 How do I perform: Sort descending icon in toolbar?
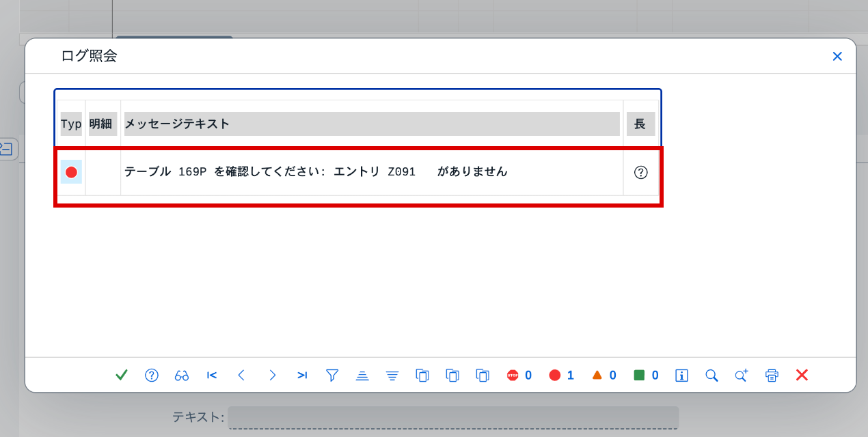(392, 375)
